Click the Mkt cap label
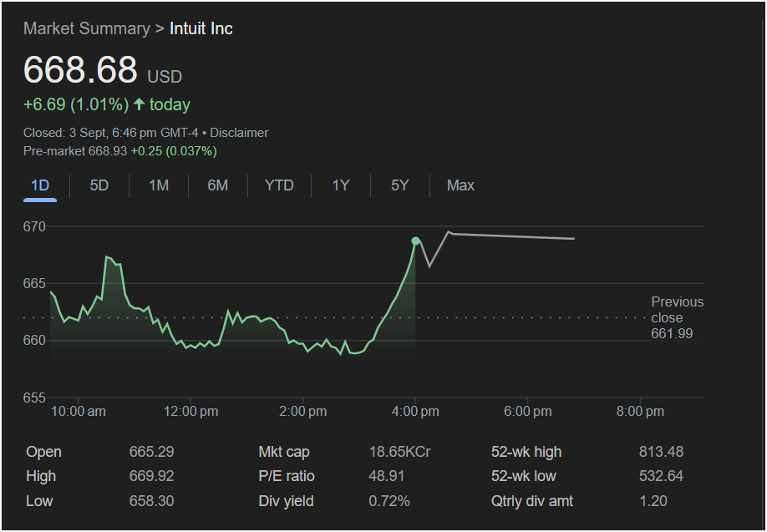 click(x=284, y=452)
